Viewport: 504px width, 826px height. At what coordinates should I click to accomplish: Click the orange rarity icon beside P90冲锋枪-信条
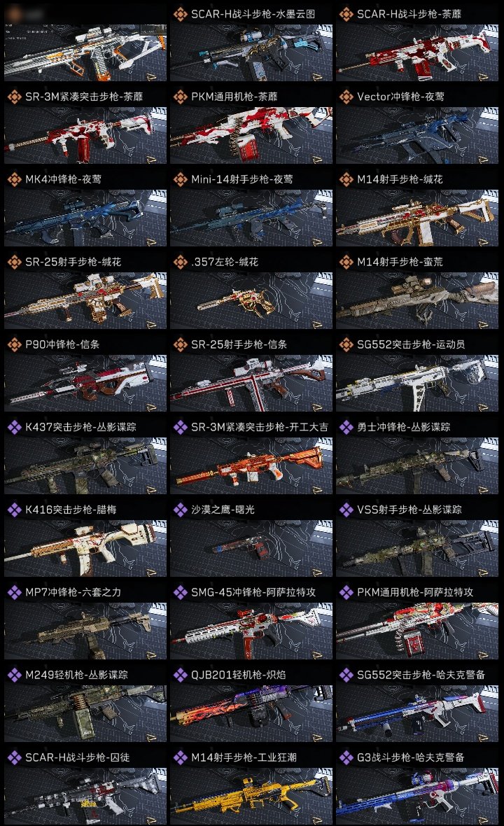pos(14,344)
